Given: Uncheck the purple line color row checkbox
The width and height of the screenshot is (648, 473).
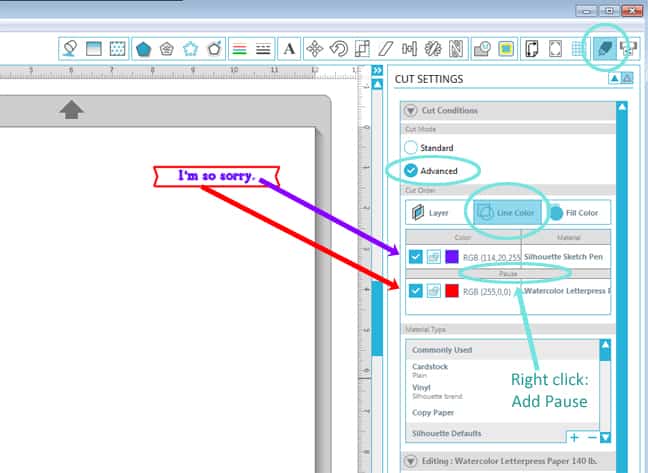Looking at the screenshot, I should pyautogui.click(x=416, y=257).
